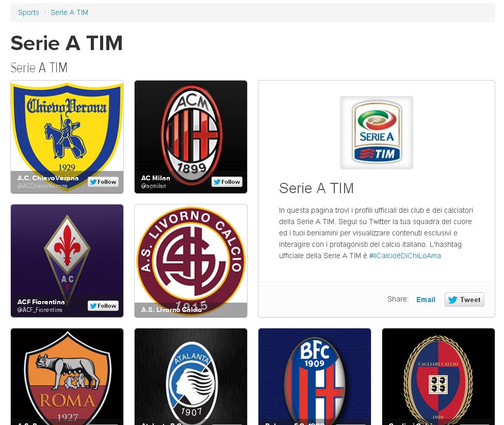Follow ACF Fiorentina on Twitter
The height and width of the screenshot is (425, 504).
point(103,306)
